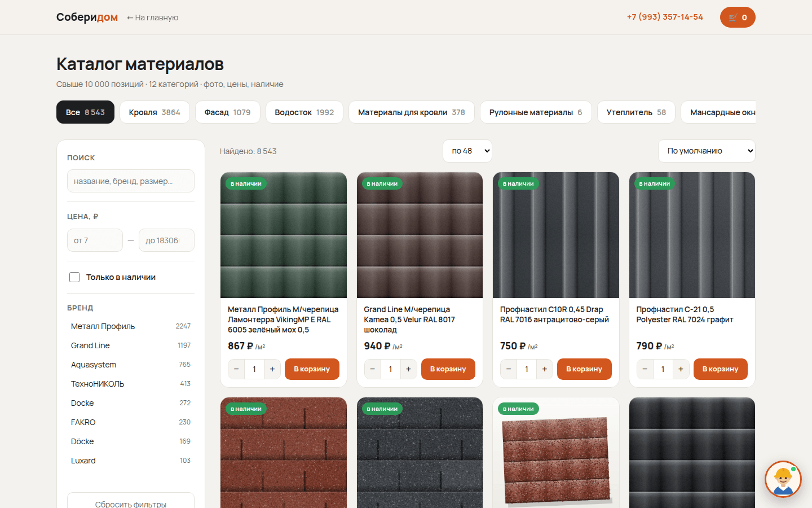Click the maximum price 'до' field

click(x=166, y=240)
